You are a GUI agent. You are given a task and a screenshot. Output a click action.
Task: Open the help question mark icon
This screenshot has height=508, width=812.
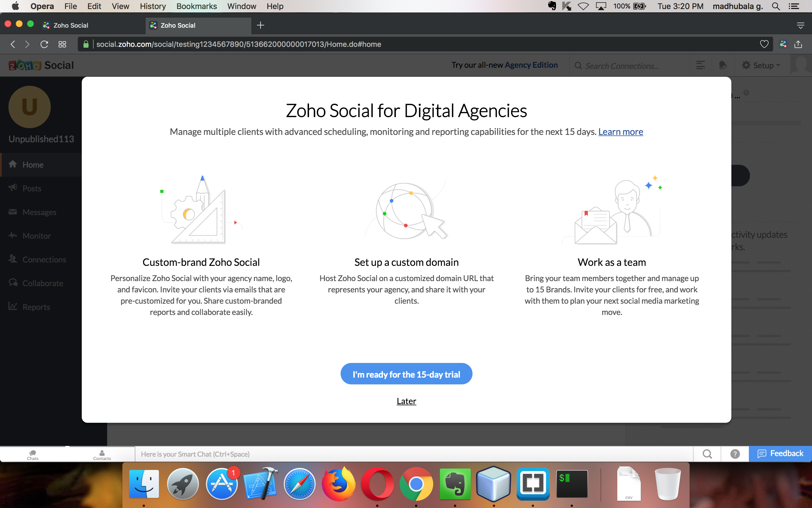pos(735,454)
